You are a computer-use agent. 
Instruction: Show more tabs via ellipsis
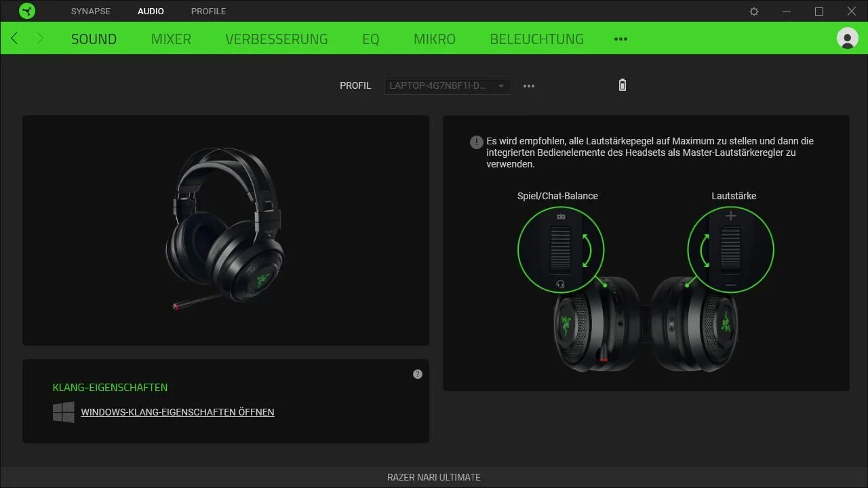coord(620,39)
